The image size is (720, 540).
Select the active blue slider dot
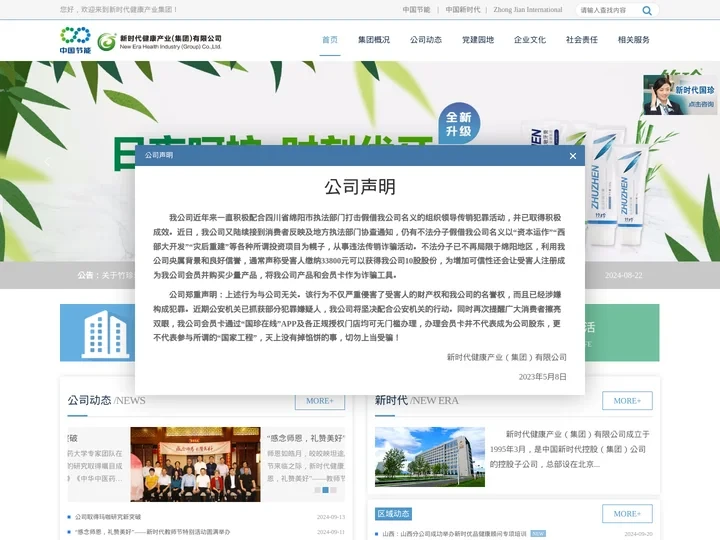325,490
